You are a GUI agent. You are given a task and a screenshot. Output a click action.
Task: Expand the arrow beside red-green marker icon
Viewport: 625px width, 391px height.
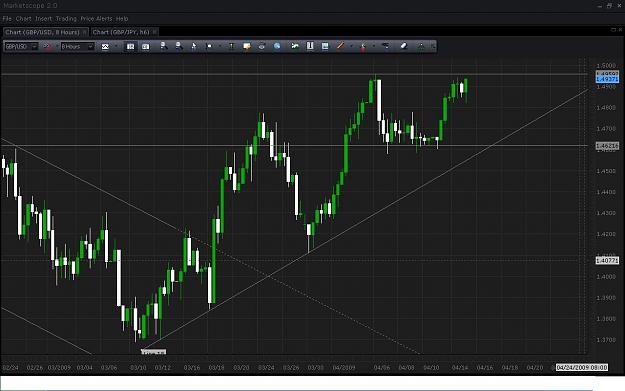pos(374,47)
